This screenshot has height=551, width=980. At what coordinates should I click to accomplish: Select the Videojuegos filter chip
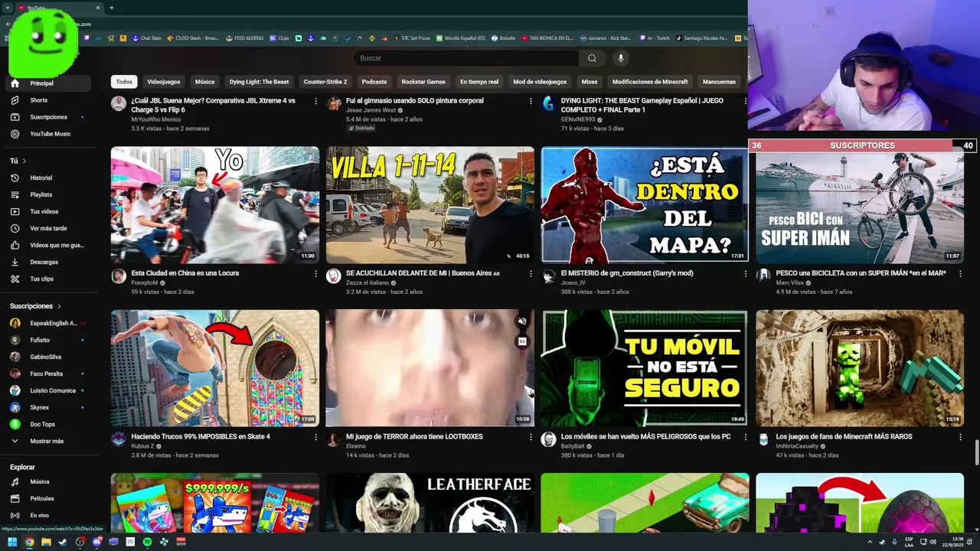coord(164,82)
